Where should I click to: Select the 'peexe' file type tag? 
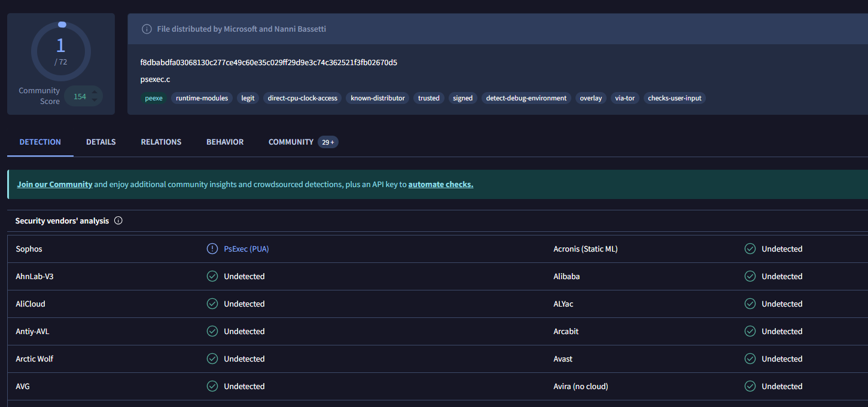[x=154, y=98]
